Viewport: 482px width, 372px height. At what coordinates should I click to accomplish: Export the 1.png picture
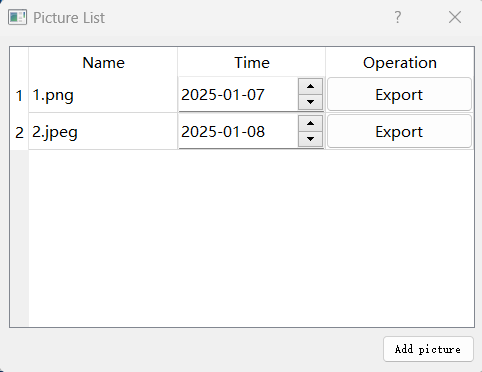pyautogui.click(x=399, y=95)
